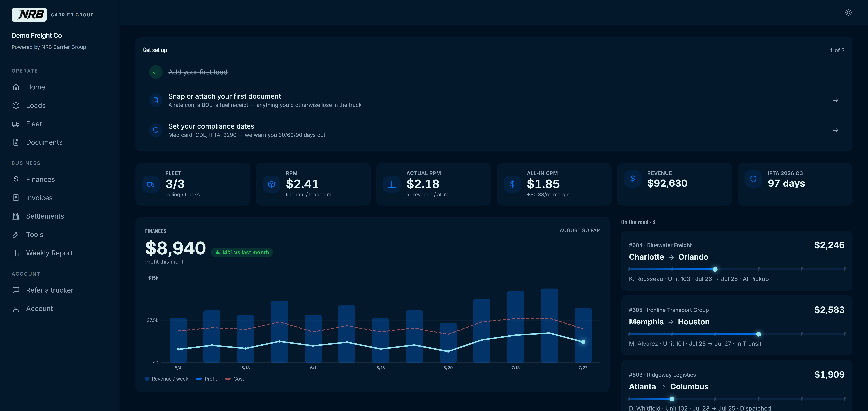Open load #603 Ridgeway Logistics card

point(737,386)
